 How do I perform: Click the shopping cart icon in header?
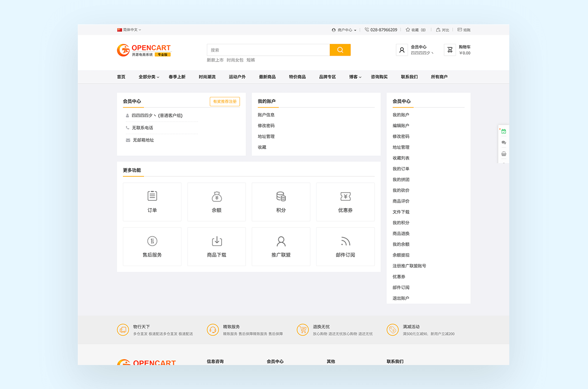(x=450, y=50)
